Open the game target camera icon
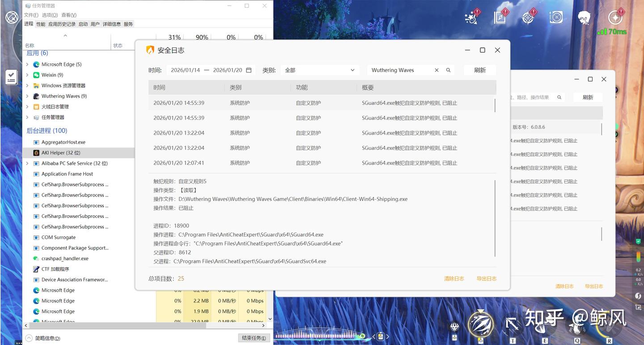The width and height of the screenshot is (644, 345). pyautogui.click(x=556, y=17)
